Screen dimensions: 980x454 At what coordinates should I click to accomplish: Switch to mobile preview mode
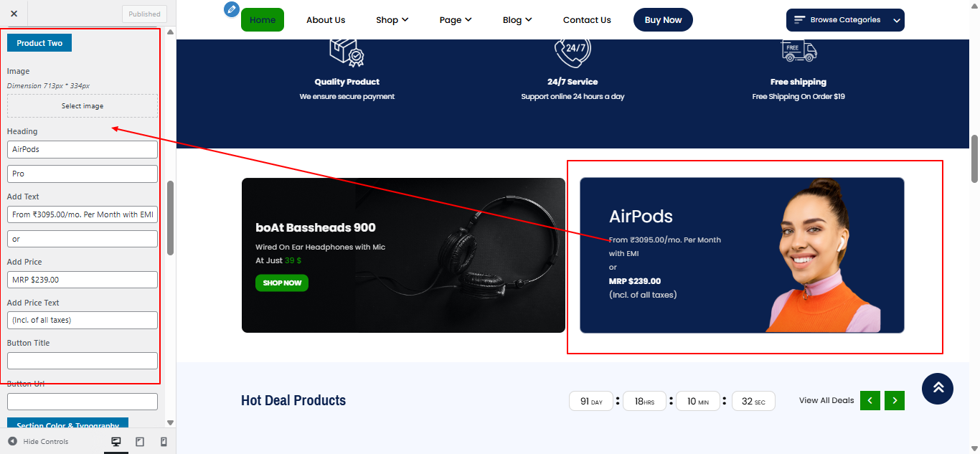click(x=163, y=441)
